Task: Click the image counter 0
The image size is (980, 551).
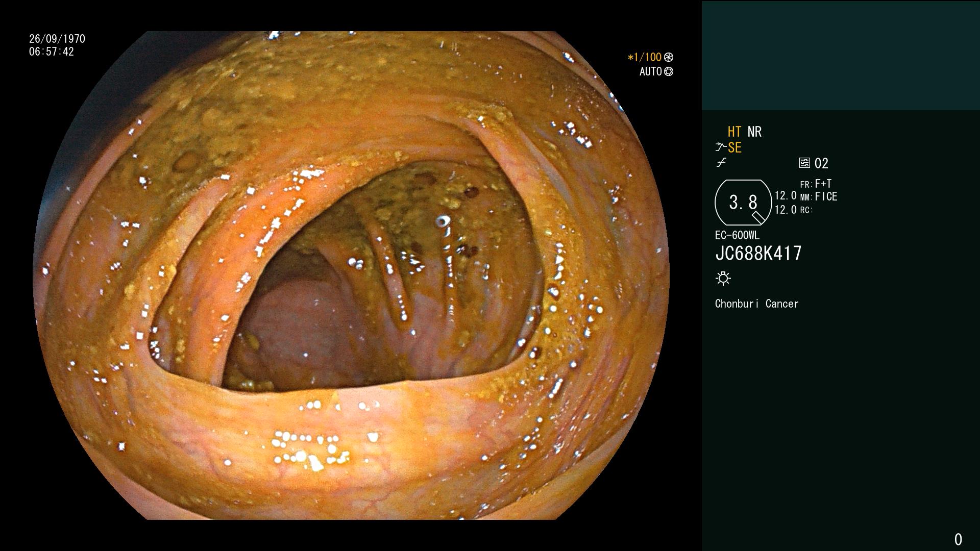Action: pyautogui.click(x=958, y=539)
